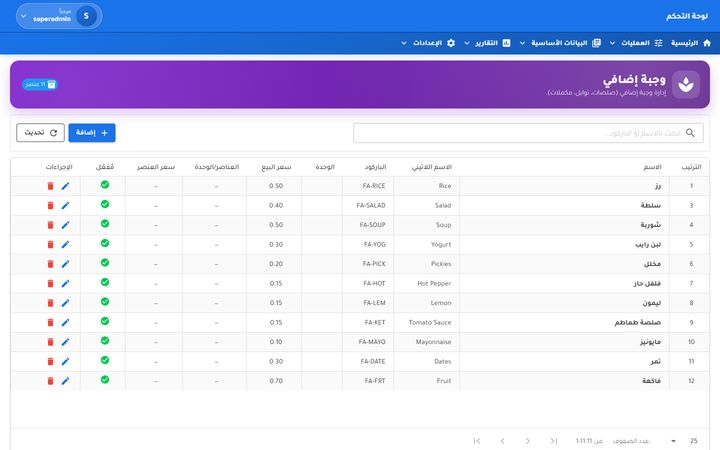The height and width of the screenshot is (450, 720).
Task: Toggle the active checkmark for Salad
Action: point(105,204)
